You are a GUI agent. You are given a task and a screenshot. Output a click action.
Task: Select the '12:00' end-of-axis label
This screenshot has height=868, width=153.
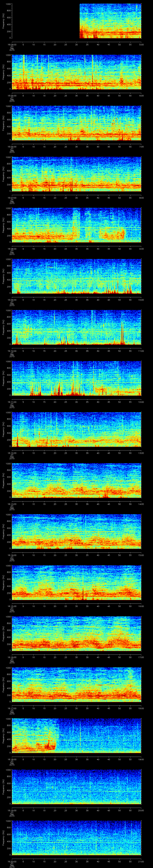141,402
